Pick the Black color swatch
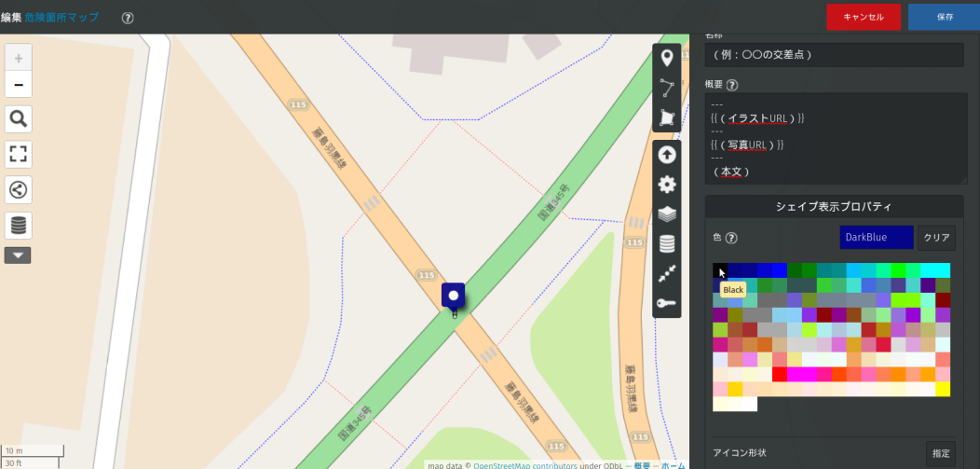 click(x=720, y=270)
